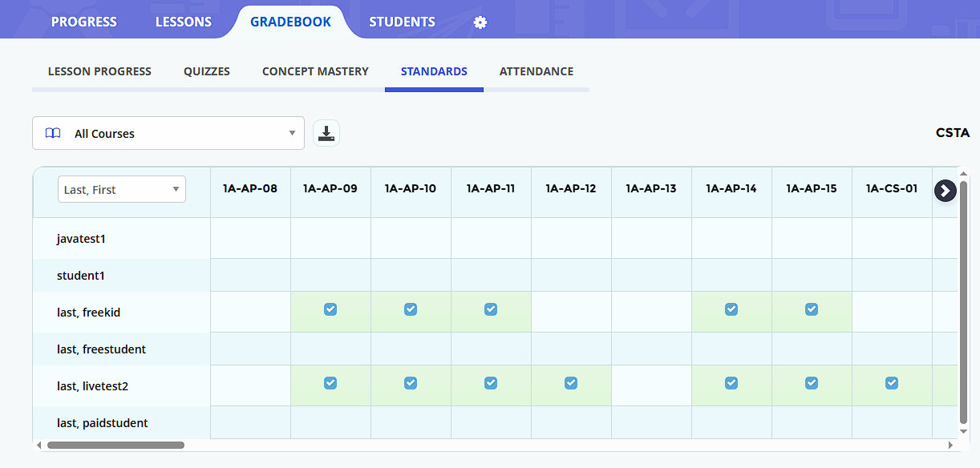
Task: Click student name last, paidstudent
Action: pyautogui.click(x=103, y=423)
